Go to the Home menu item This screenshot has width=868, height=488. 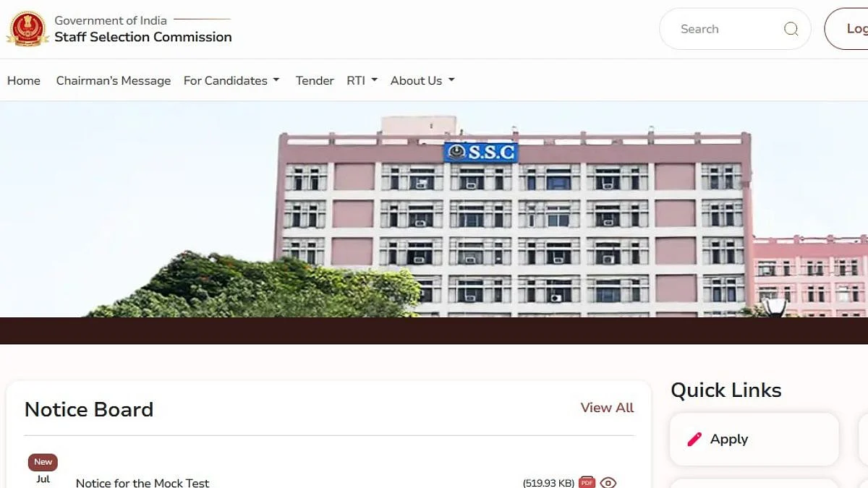coord(24,80)
